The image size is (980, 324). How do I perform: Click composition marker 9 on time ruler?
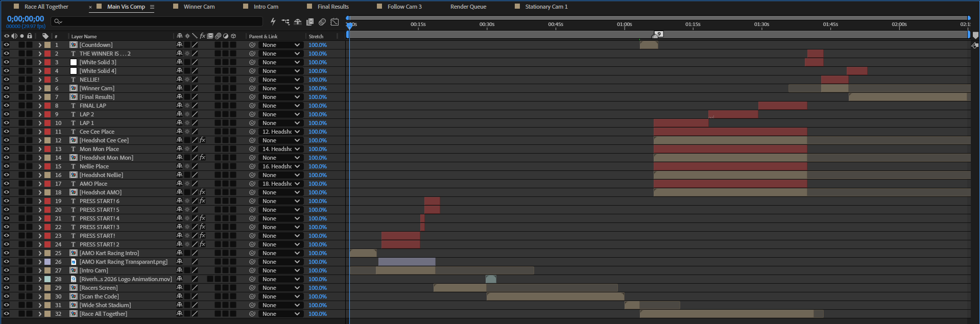pyautogui.click(x=658, y=34)
